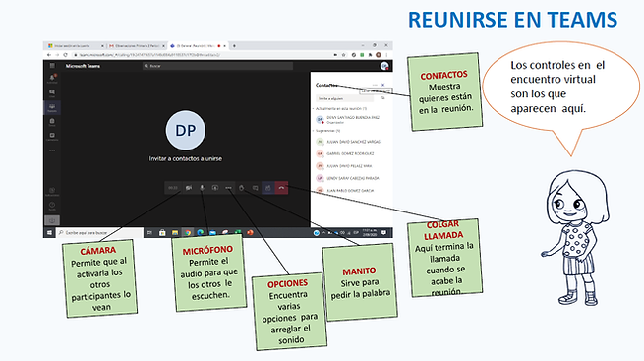Open the share content tray icon
Screen dimensions: 644x361
click(x=214, y=188)
